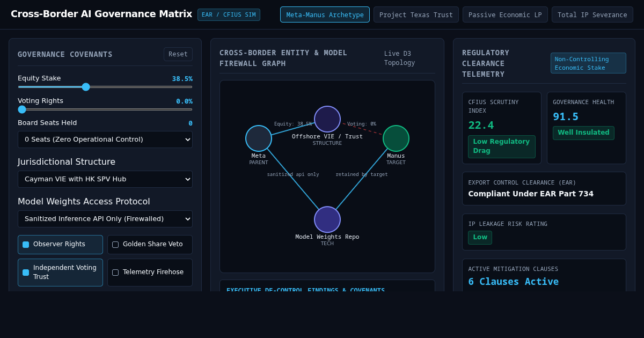Click the EAR / CFIUS SIM badge

(229, 14)
